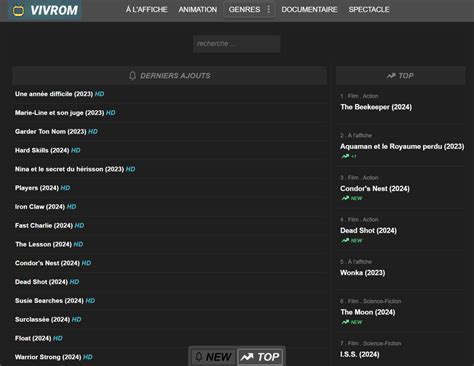Open Iron Claw (2024)
The height and width of the screenshot is (366, 474).
[40, 207]
